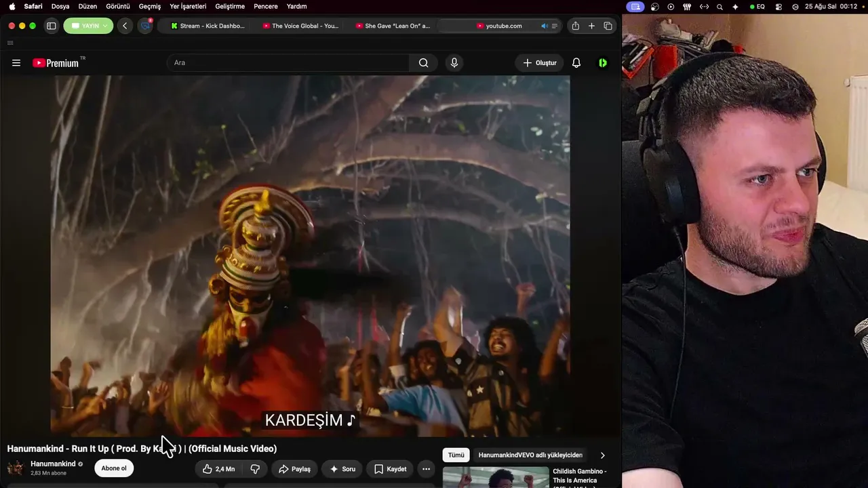Image resolution: width=868 pixels, height=488 pixels.
Task: Focus the Ara search field
Action: 288,63
